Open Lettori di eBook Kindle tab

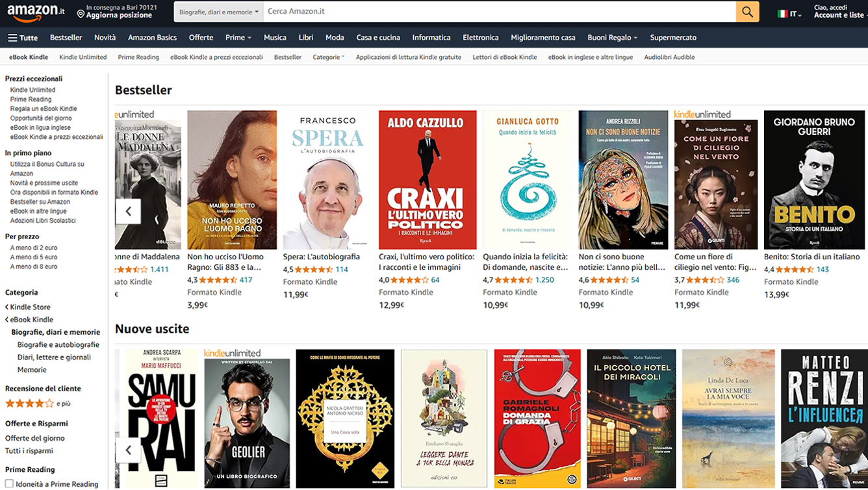pos(505,57)
